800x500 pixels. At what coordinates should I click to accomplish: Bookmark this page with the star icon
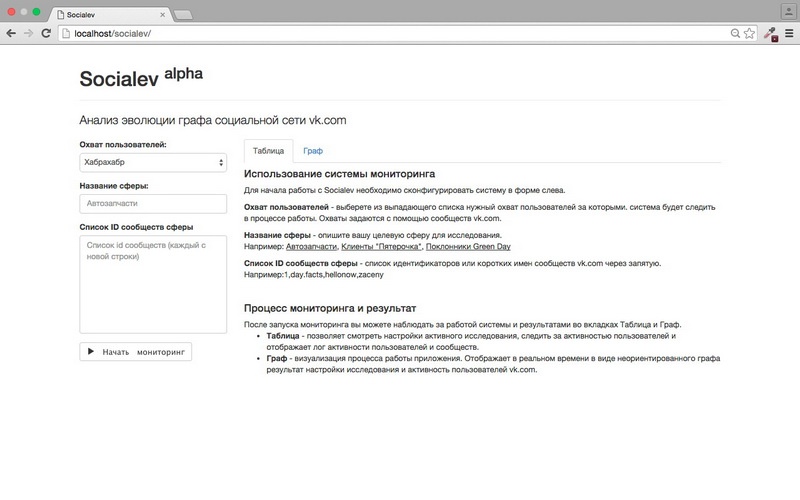coord(749,33)
